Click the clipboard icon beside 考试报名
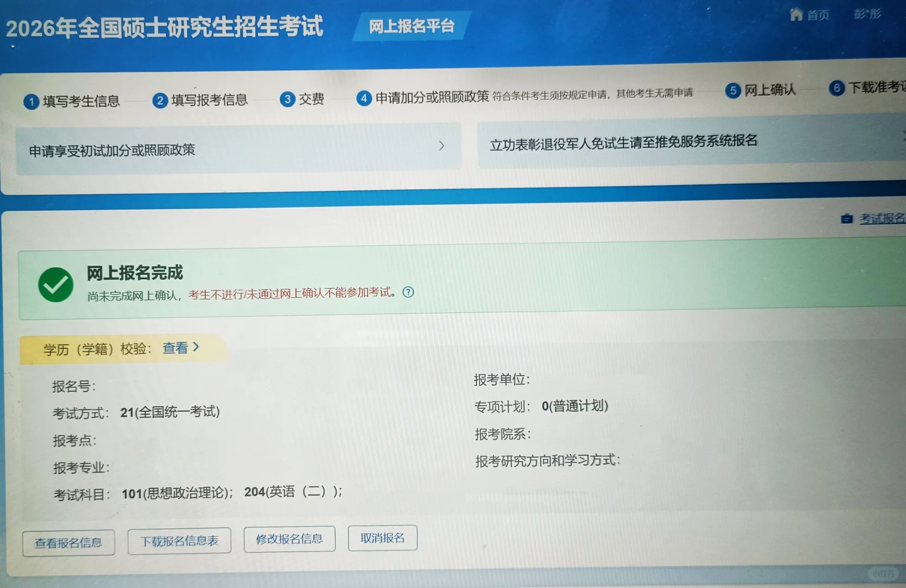 coord(846,219)
